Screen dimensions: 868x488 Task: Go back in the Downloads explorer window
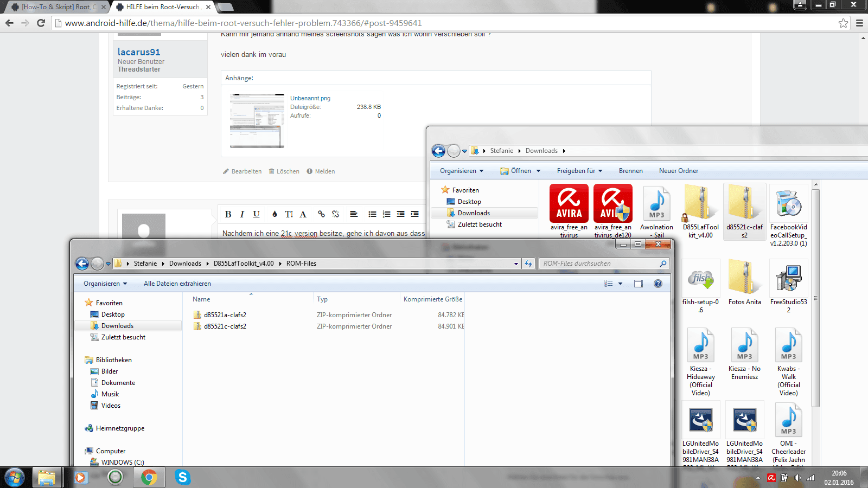click(438, 151)
